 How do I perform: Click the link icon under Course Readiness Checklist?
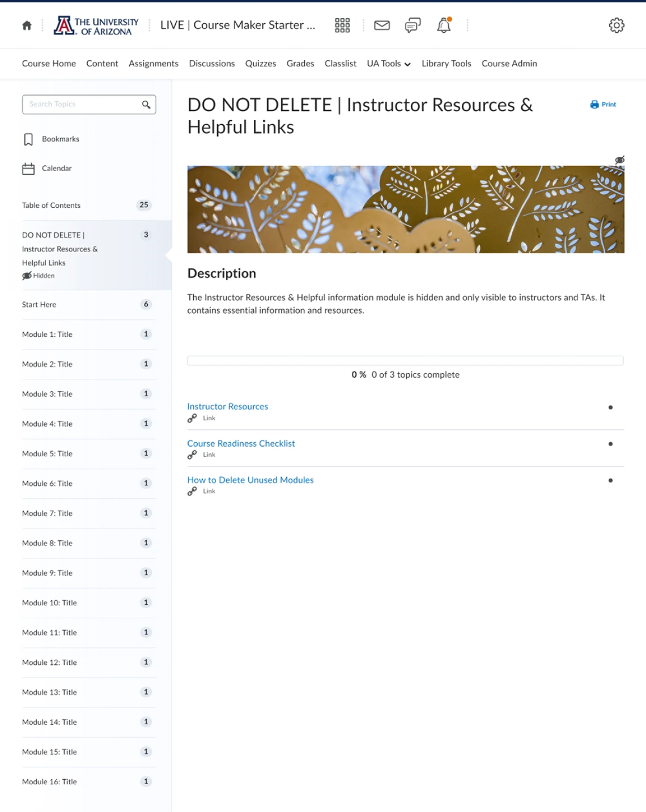click(192, 455)
